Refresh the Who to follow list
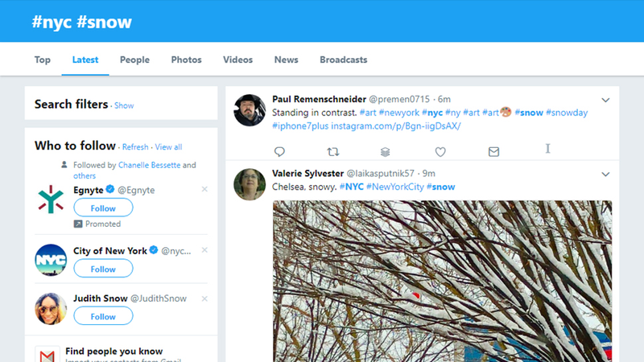 (x=135, y=147)
